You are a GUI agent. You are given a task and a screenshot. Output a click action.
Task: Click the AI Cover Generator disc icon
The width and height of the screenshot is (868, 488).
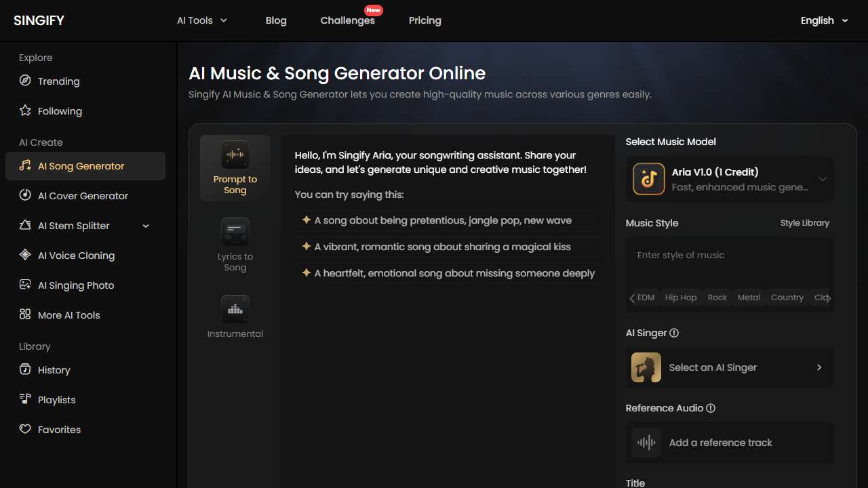(25, 195)
